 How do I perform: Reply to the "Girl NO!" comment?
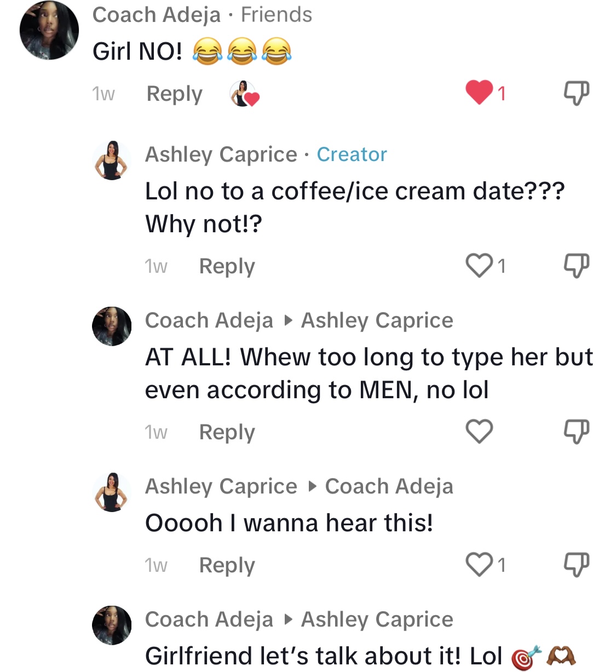[x=174, y=94]
